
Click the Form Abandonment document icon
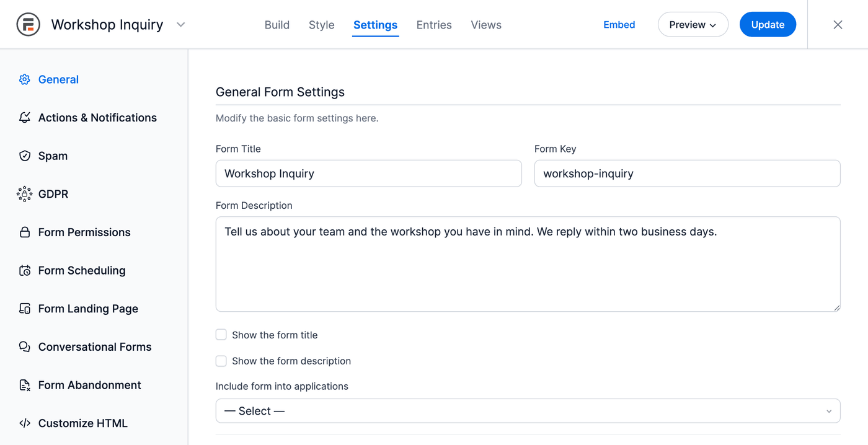25,385
